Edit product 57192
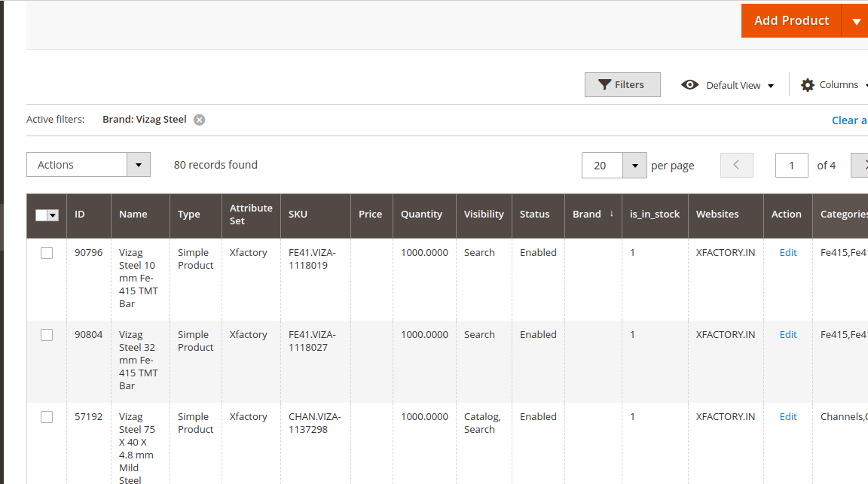 pos(787,416)
